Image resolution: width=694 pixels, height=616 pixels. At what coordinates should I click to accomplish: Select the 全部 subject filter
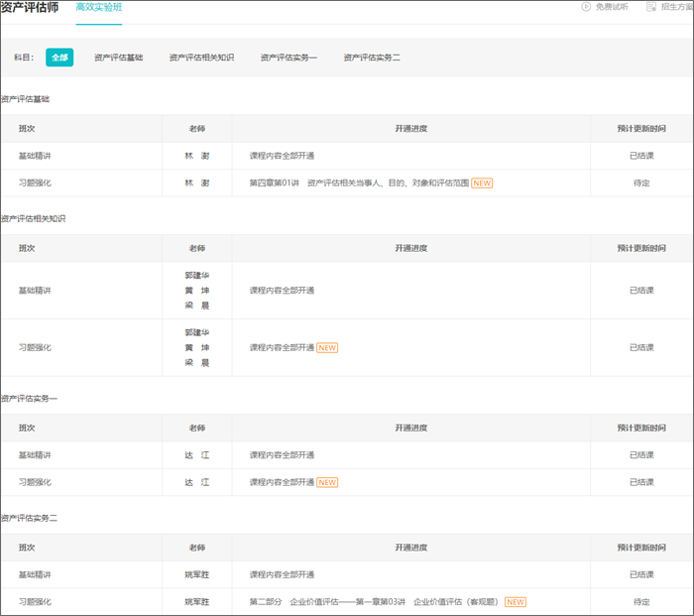59,58
